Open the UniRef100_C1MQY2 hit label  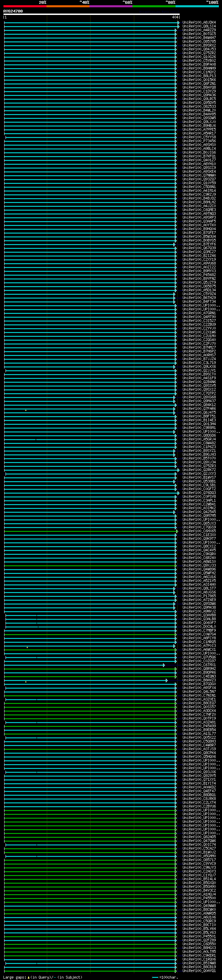(199, 72)
